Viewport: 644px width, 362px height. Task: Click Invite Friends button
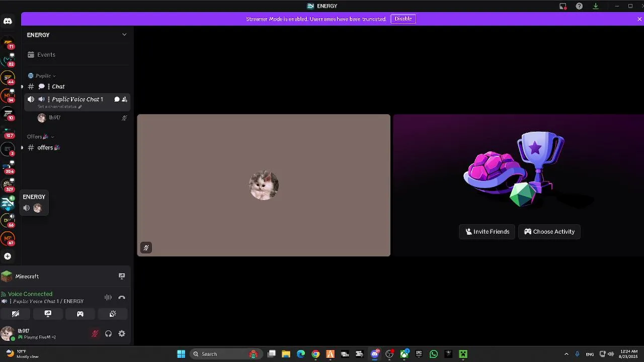point(487,232)
